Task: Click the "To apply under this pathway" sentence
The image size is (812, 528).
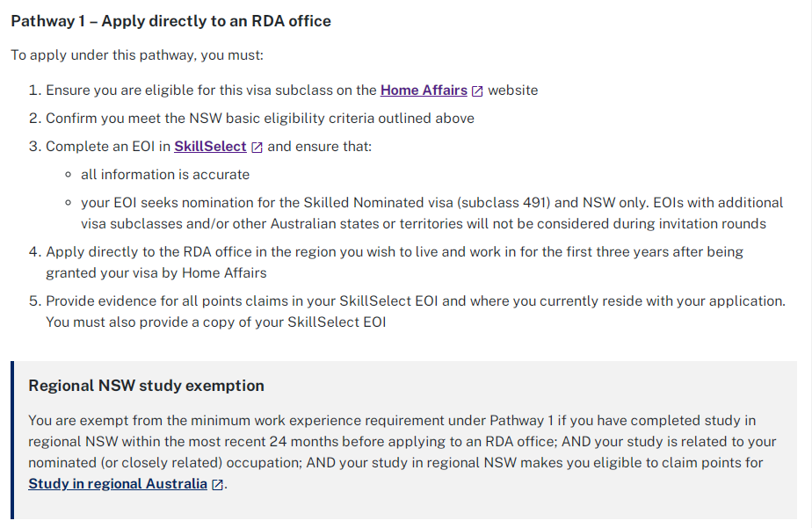Action: click(137, 55)
